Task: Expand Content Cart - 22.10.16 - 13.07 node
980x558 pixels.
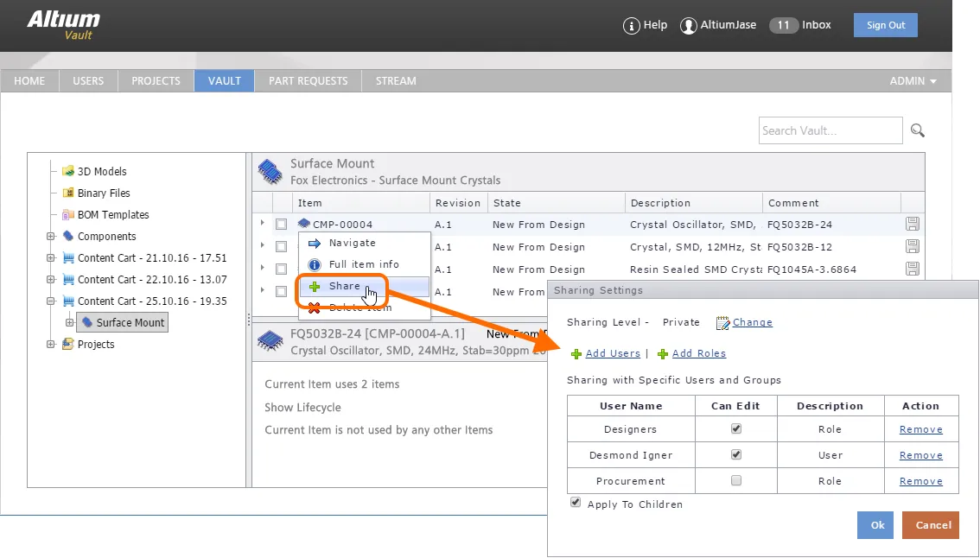Action: [x=51, y=279]
